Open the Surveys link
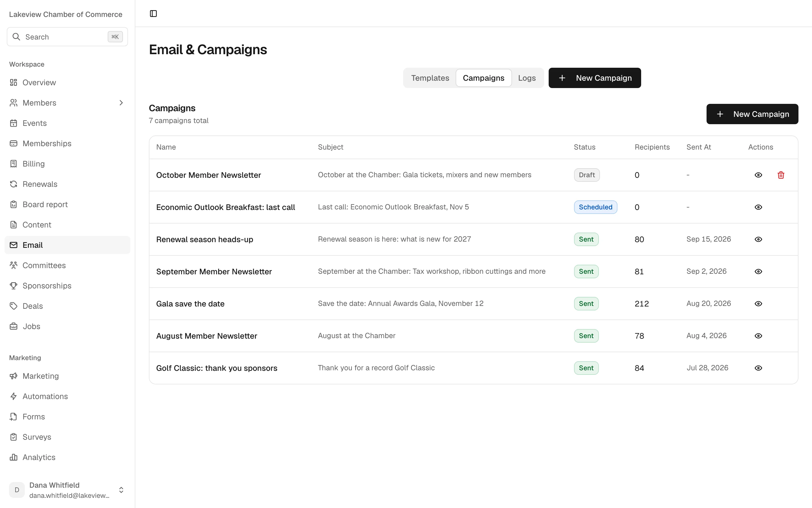Viewport: 812px width, 508px height. pyautogui.click(x=67, y=437)
